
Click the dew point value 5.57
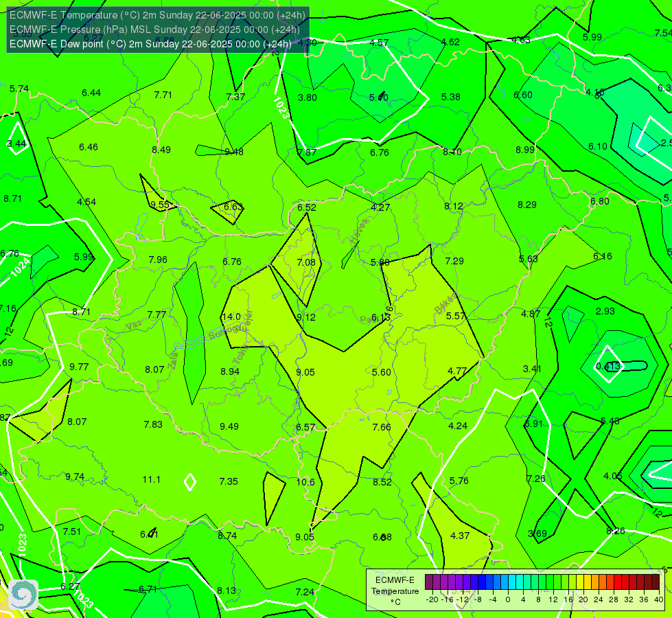pyautogui.click(x=456, y=316)
